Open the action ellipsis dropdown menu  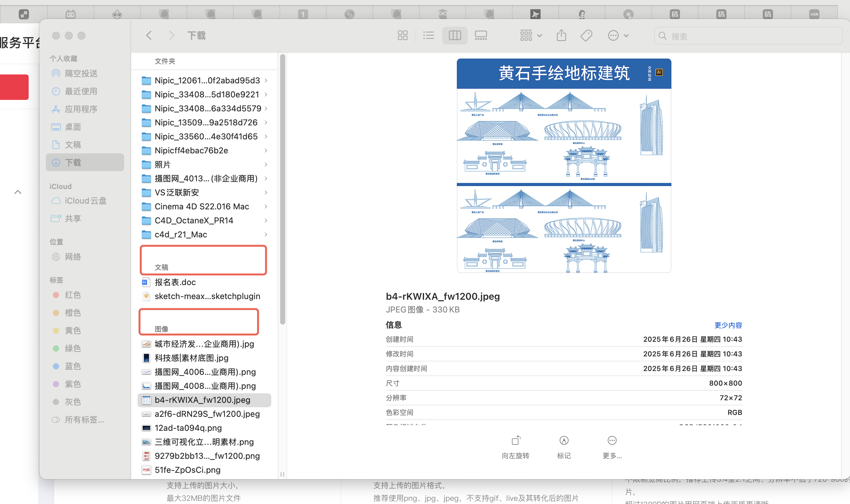(x=618, y=35)
